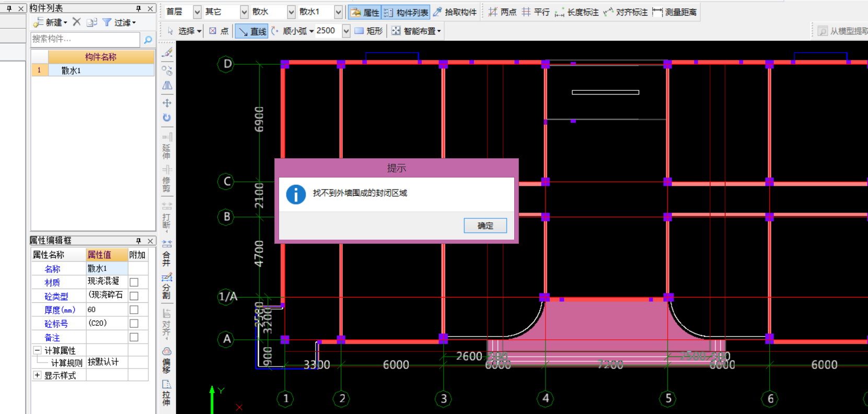This screenshot has width=868, height=414.
Task: Open the 散水 component type dropdown
Action: [x=291, y=11]
